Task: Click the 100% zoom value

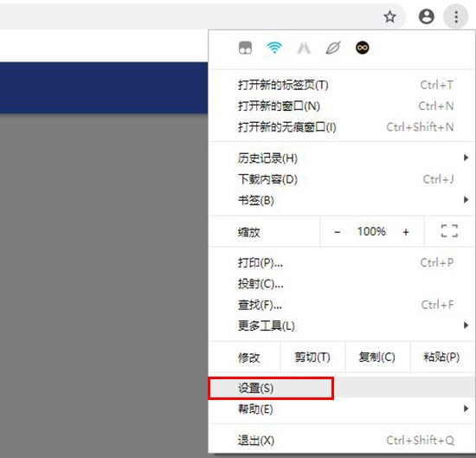Action: tap(371, 231)
